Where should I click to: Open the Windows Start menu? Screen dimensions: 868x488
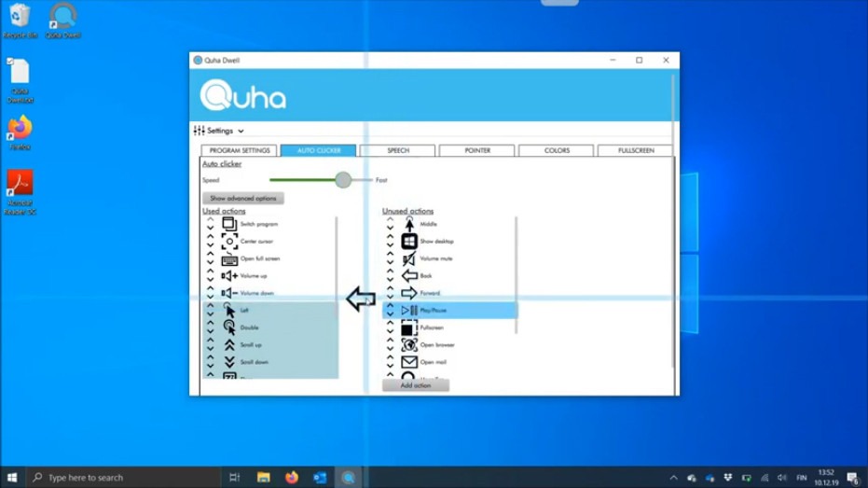(x=12, y=478)
